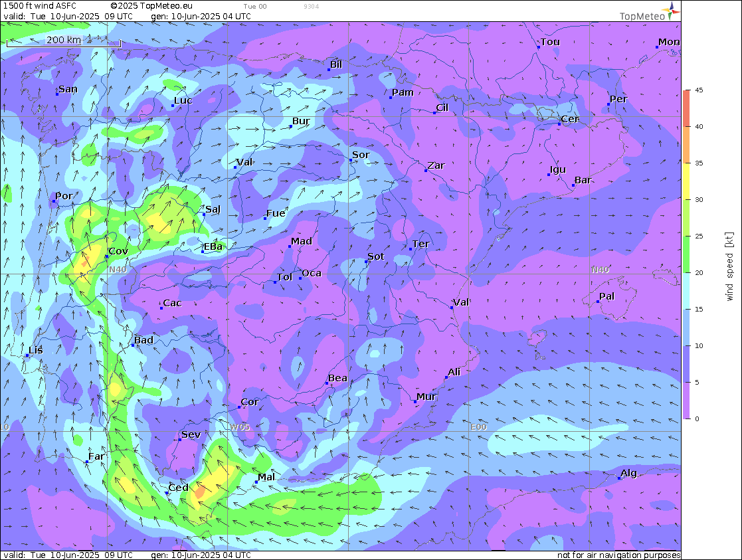
Task: Click the E00 longitude label
Action: pos(478,427)
